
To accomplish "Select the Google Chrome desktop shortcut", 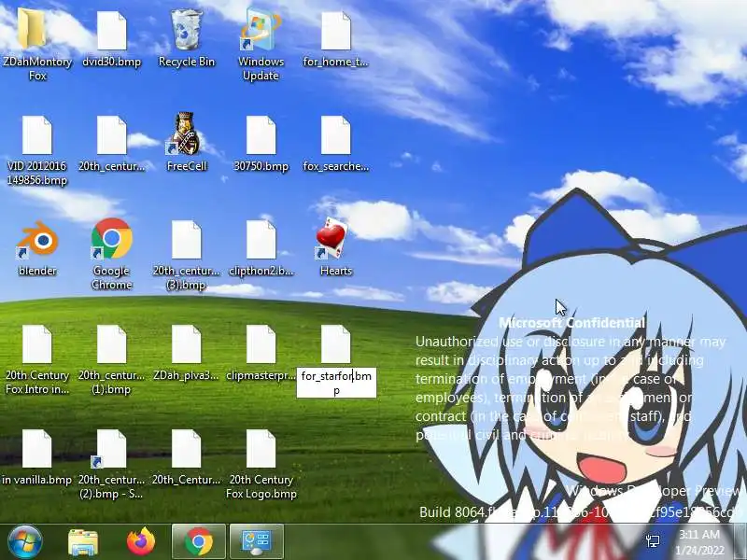I will coord(111,239).
